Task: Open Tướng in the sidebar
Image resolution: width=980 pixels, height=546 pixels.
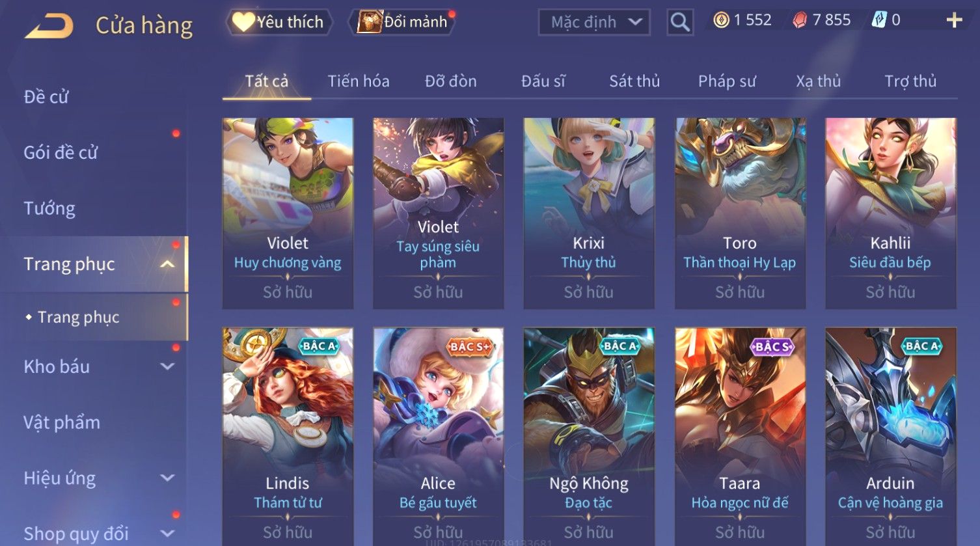Action: 49,208
